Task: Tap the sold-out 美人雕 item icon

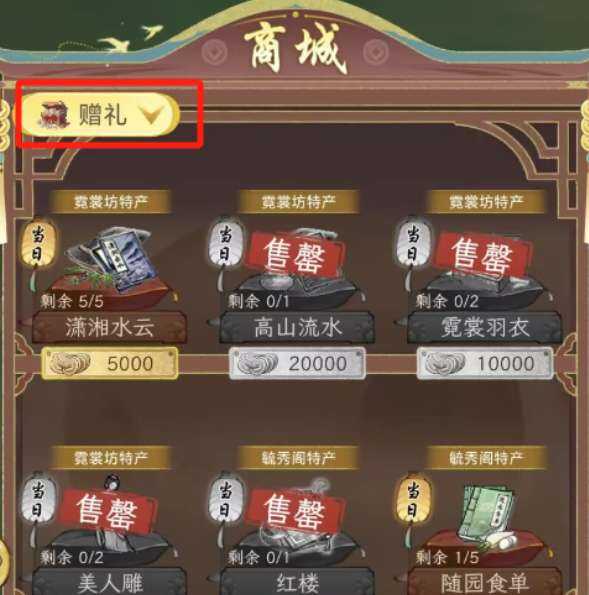Action: point(110,522)
